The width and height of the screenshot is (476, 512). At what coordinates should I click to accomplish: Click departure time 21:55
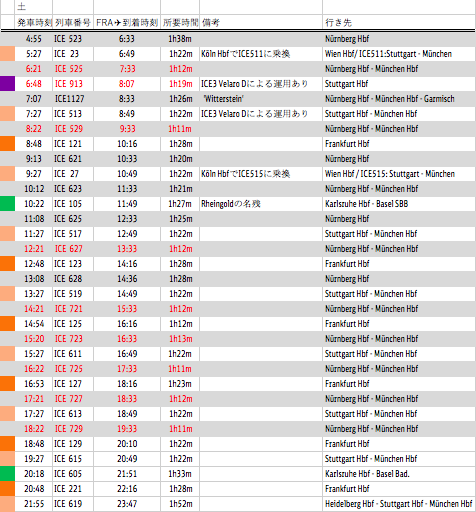34,504
